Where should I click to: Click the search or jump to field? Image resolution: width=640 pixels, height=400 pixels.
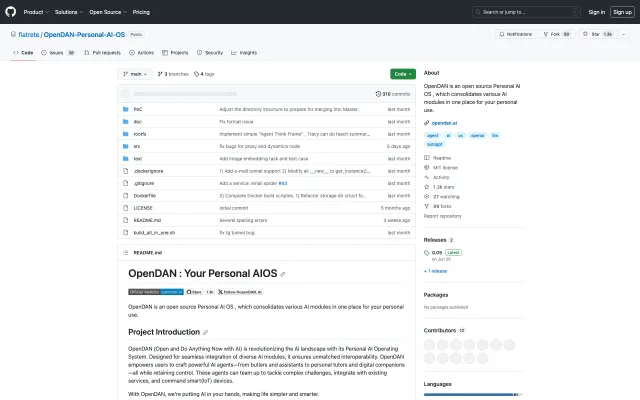pyautogui.click(x=510, y=12)
